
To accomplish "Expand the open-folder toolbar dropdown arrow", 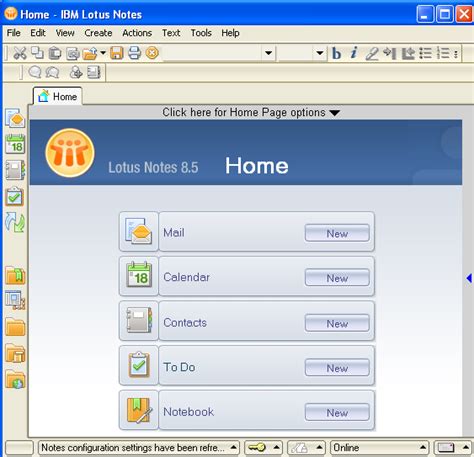I will click(103, 53).
